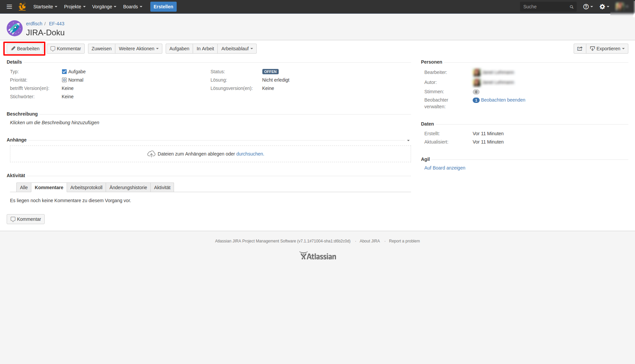Click the Bearbeiten edit button
Viewport: 635px width, 364px height.
pyautogui.click(x=25, y=49)
